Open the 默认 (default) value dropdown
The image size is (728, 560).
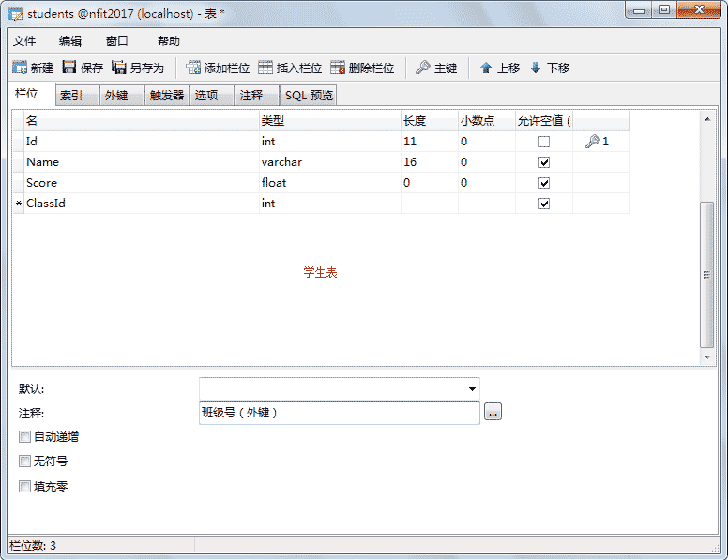click(472, 388)
